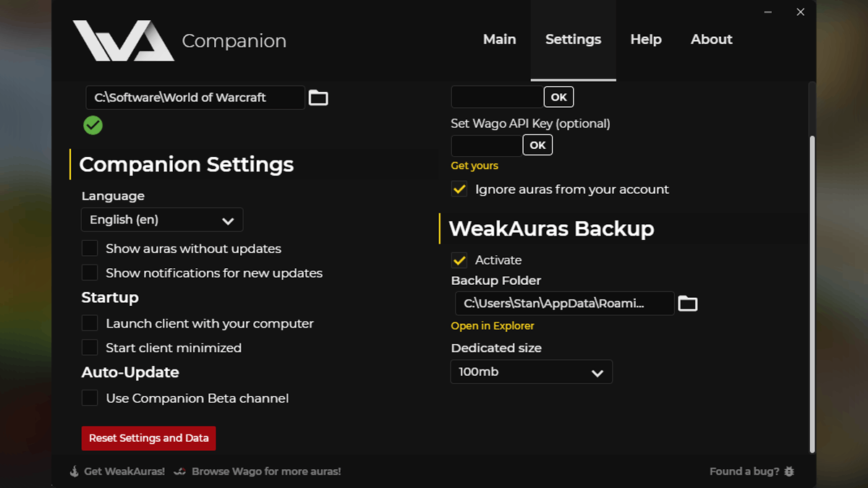Focus the Wago API Key input field

[x=486, y=145]
